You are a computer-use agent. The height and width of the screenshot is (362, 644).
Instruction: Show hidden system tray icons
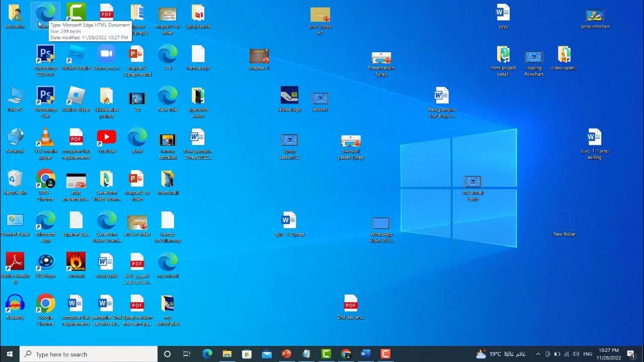(538, 354)
